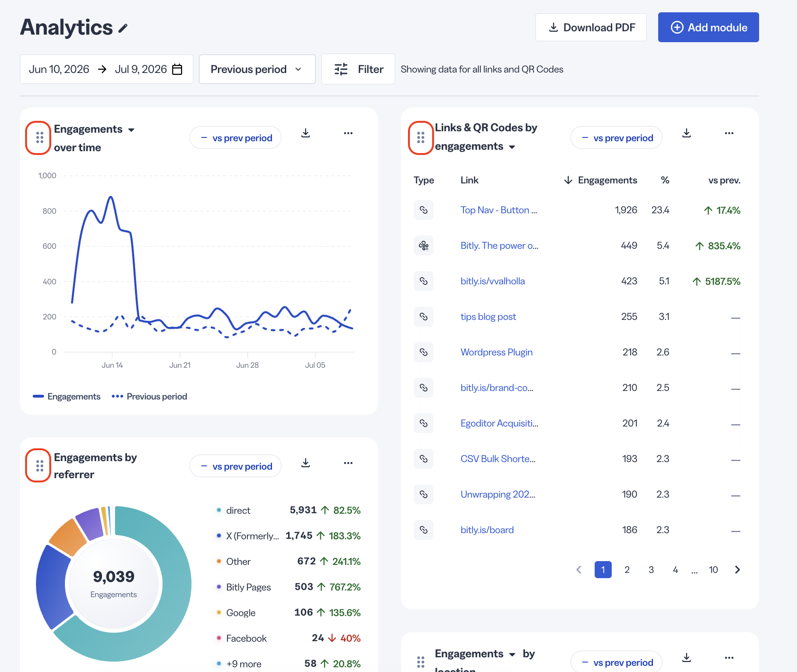Click the pencil icon next to Analytics
Screen dimensions: 797x672
click(123, 28)
